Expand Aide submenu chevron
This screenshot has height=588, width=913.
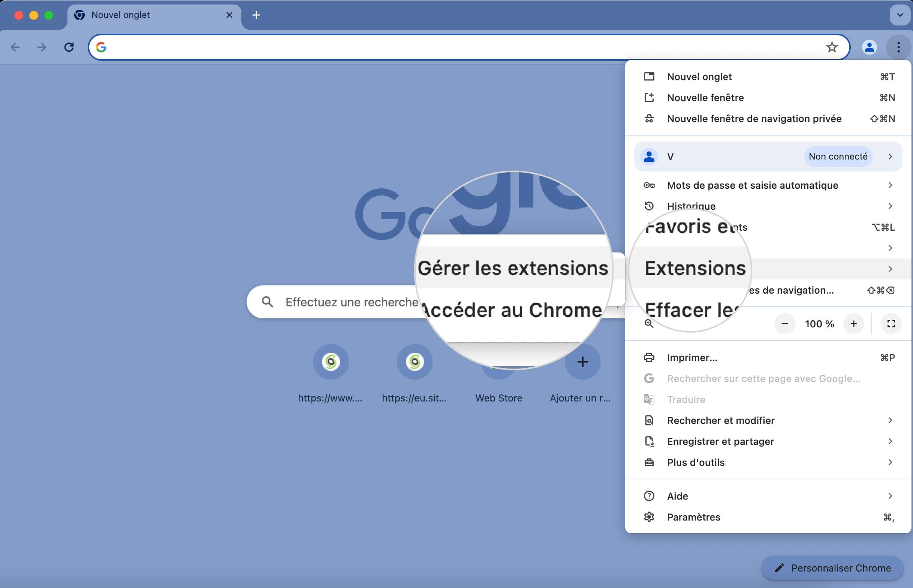890,496
